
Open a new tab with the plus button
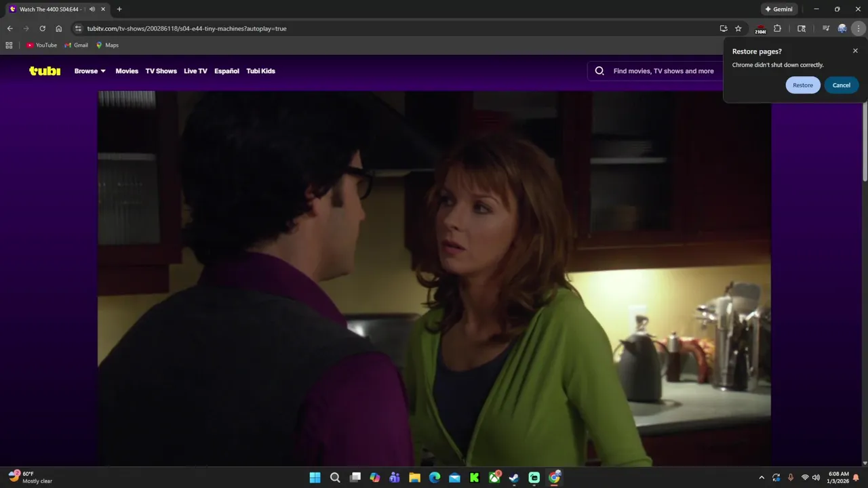click(x=119, y=9)
